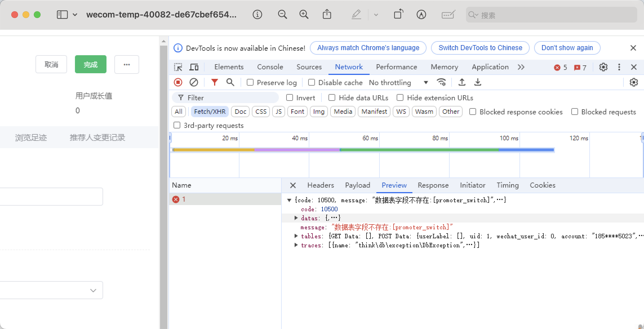The image size is (644, 329).
Task: Click Switch DevTools to Chinese
Action: (x=480, y=48)
